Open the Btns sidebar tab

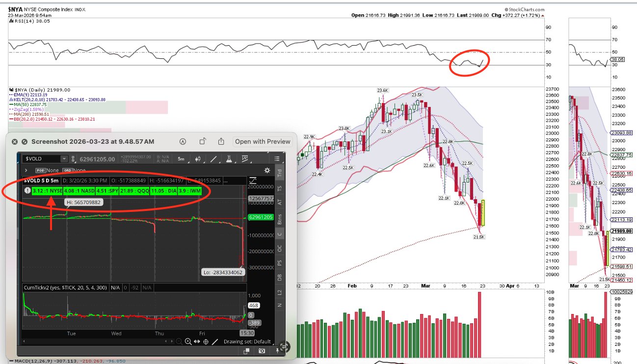[280, 219]
